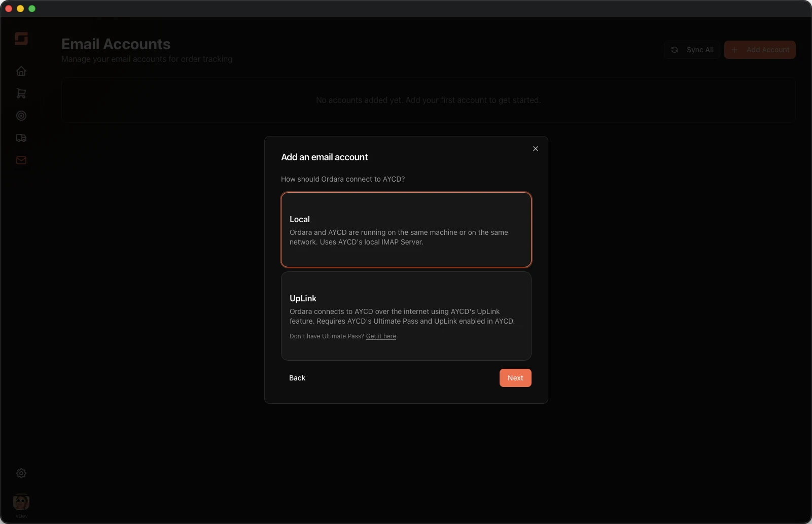The height and width of the screenshot is (524, 812).
Task: Click 'How should Ordara connect to AYCD?' text
Action: [x=343, y=179]
